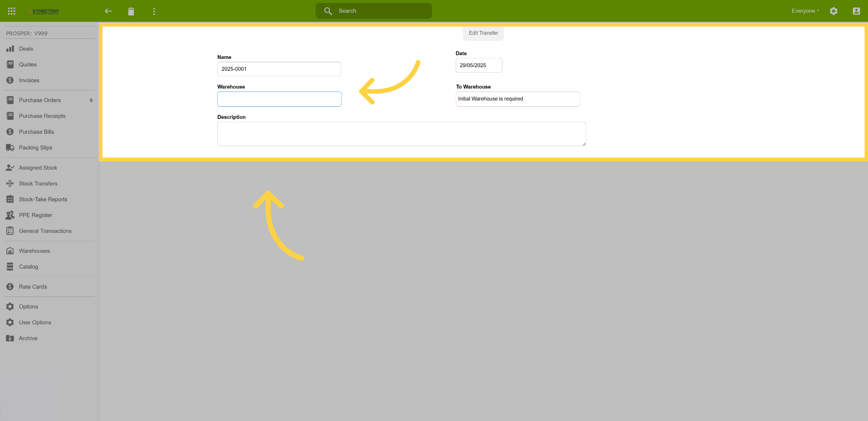Screen dimensions: 868x421
Task: Click the Edit Transfer button
Action: pyautogui.click(x=483, y=33)
